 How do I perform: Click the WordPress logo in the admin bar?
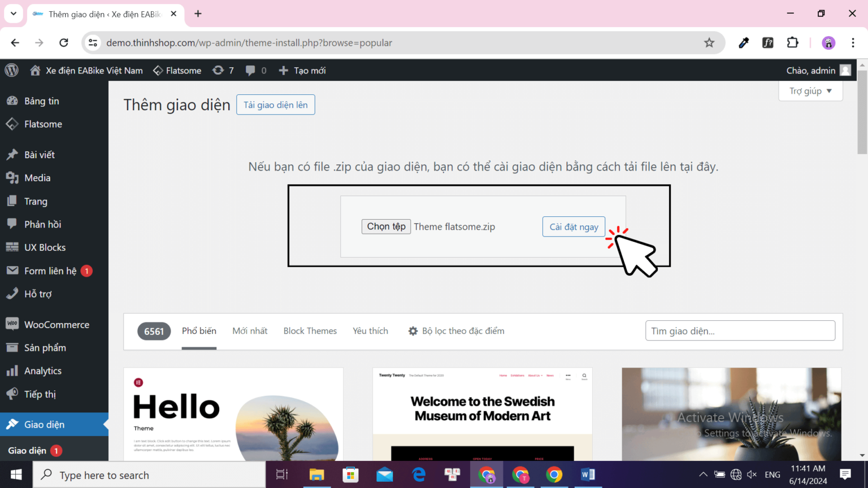point(11,70)
